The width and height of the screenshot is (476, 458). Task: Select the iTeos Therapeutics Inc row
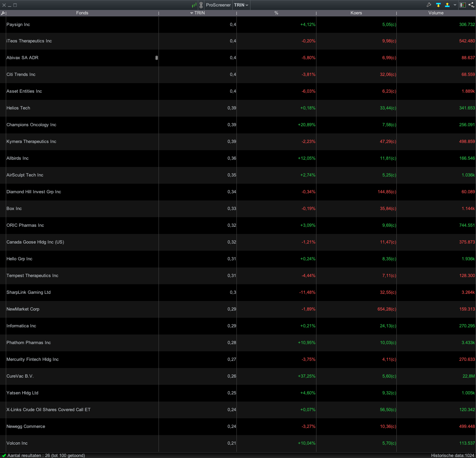click(238, 41)
